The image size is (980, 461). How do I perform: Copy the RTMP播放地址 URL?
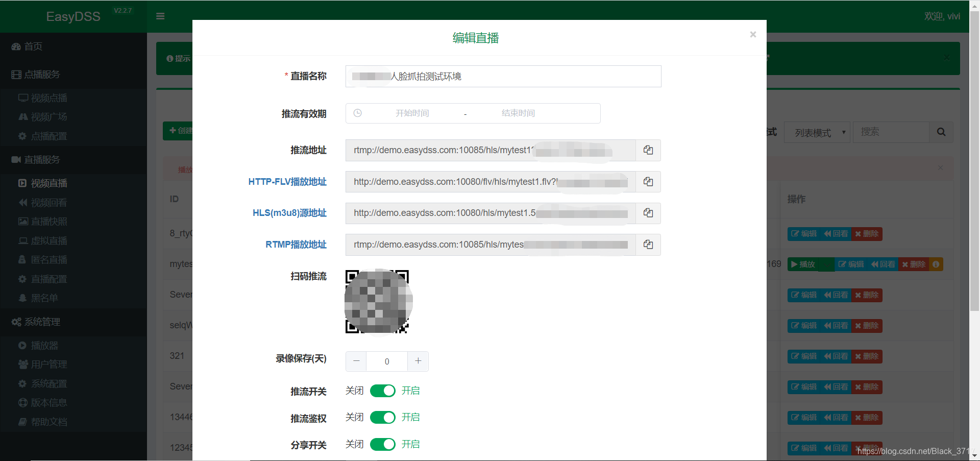pyautogui.click(x=648, y=245)
